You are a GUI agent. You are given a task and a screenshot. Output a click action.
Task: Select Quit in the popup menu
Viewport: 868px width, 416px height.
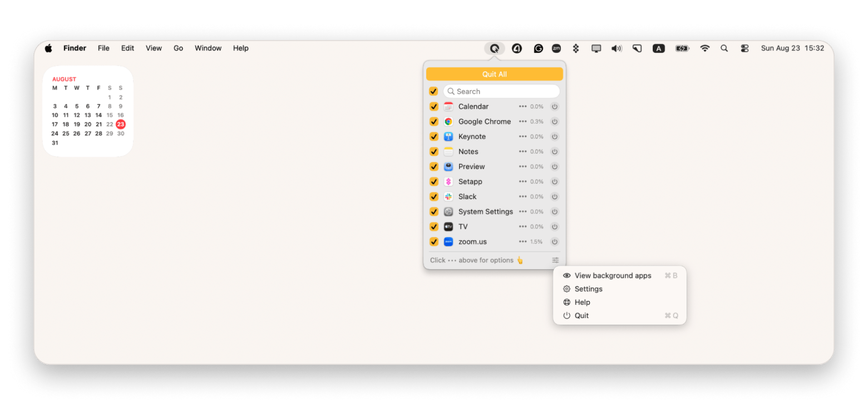point(619,316)
